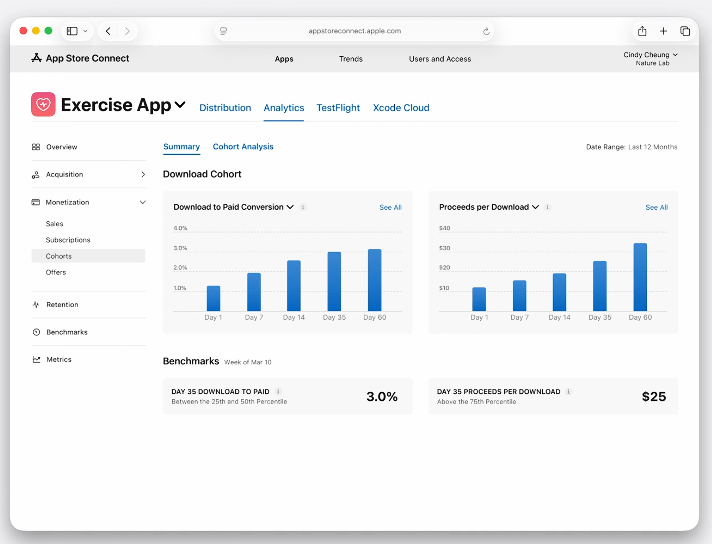Open Offers under Monetization
The width and height of the screenshot is (712, 544).
coord(56,272)
